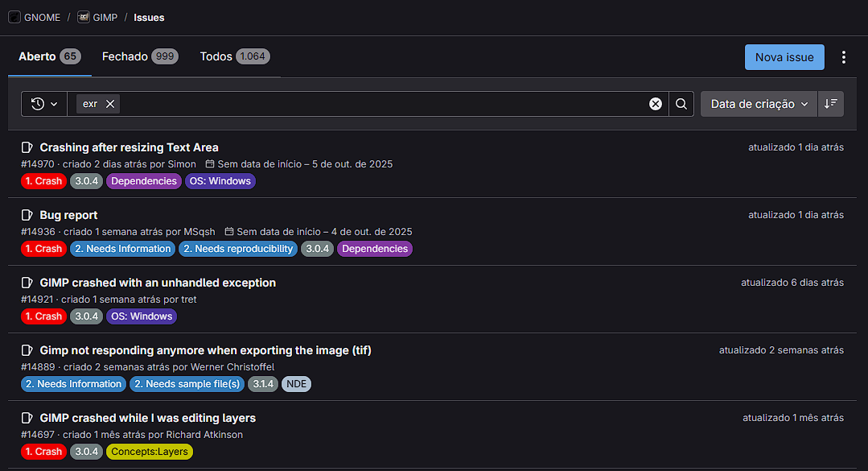Toggle sort direction icon
868x471 pixels.
pyautogui.click(x=831, y=104)
